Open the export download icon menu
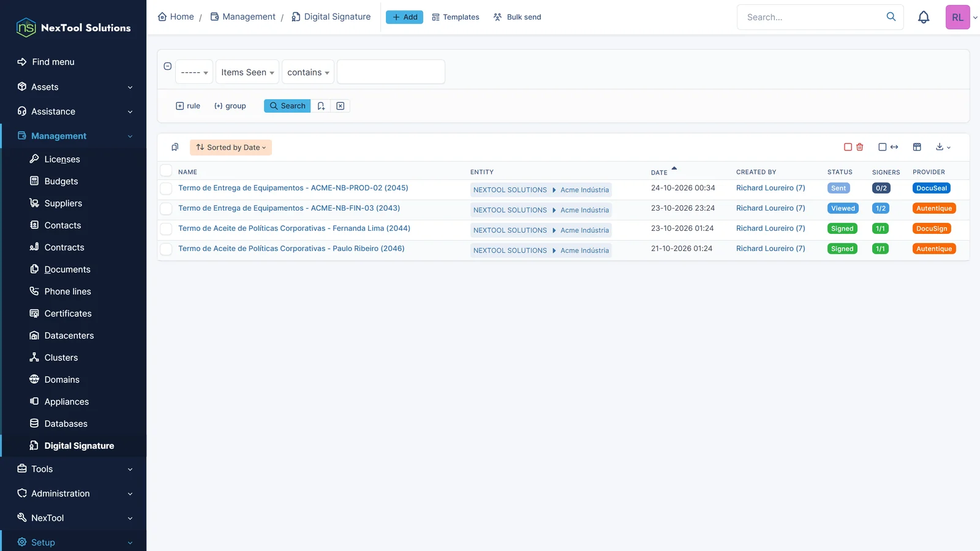 point(943,147)
